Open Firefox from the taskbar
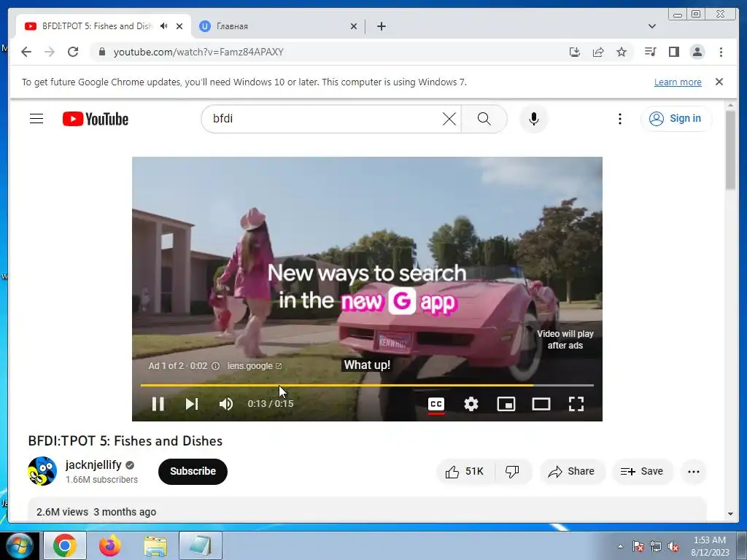 pos(109,545)
